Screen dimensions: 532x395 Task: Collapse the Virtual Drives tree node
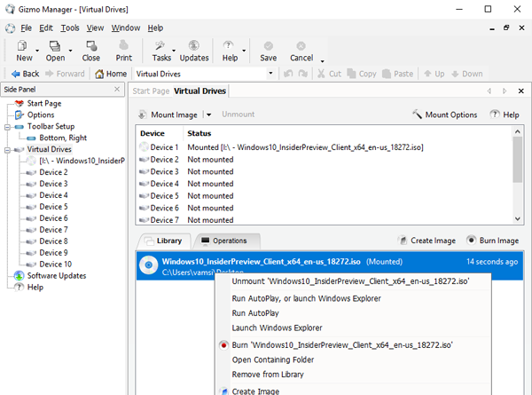pyautogui.click(x=7, y=150)
